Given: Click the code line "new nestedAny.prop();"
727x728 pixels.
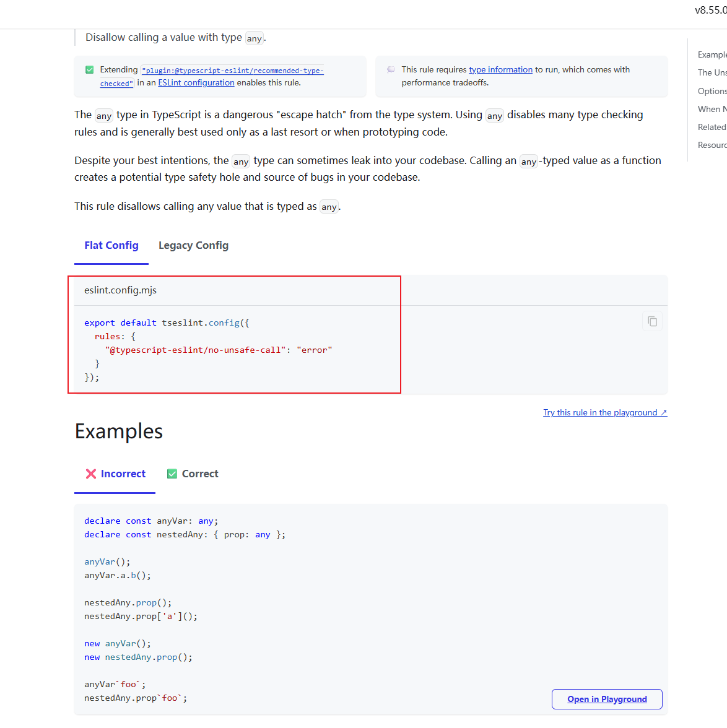Looking at the screenshot, I should (139, 657).
